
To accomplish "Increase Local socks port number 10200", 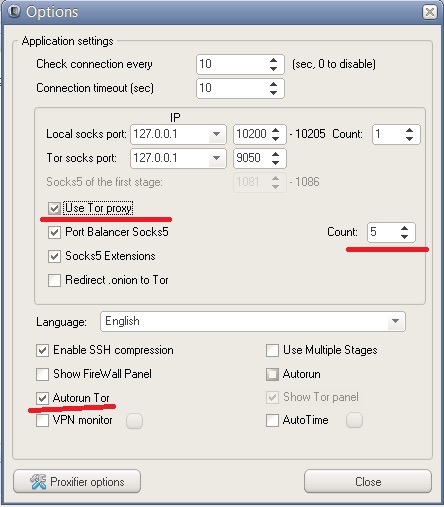I will (x=275, y=130).
